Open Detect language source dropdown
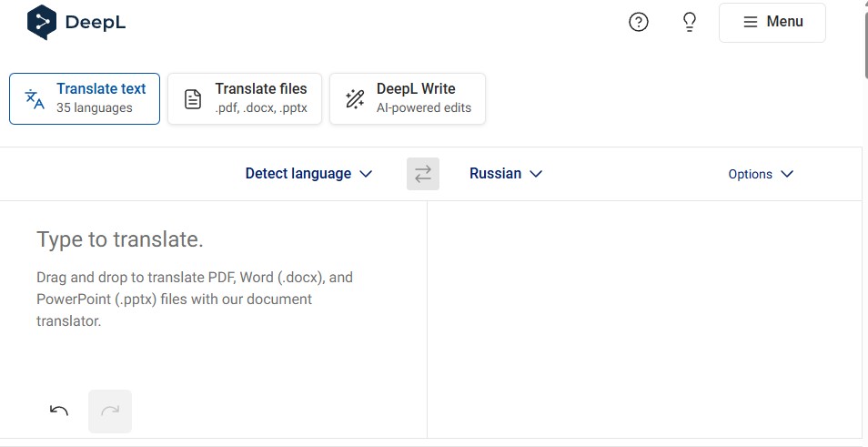 pyautogui.click(x=308, y=174)
